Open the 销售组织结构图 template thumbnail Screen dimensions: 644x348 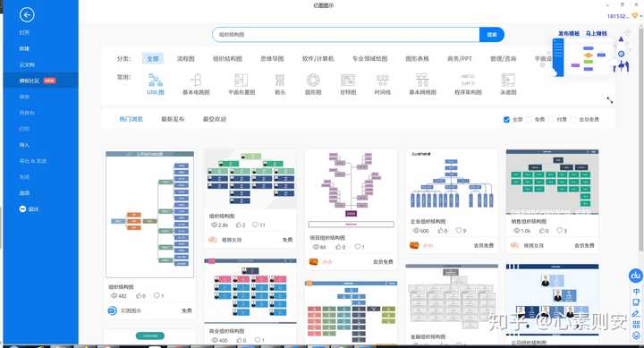(552, 182)
